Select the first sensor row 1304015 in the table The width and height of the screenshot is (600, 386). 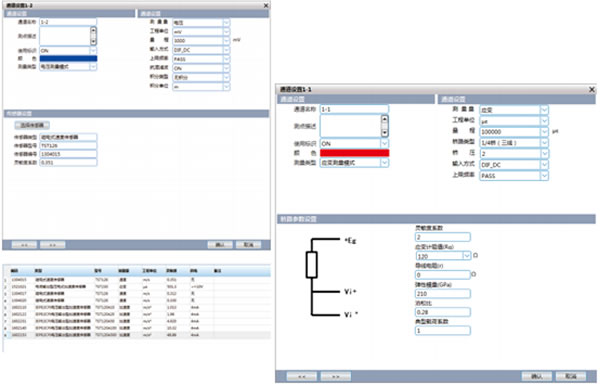(x=137, y=280)
